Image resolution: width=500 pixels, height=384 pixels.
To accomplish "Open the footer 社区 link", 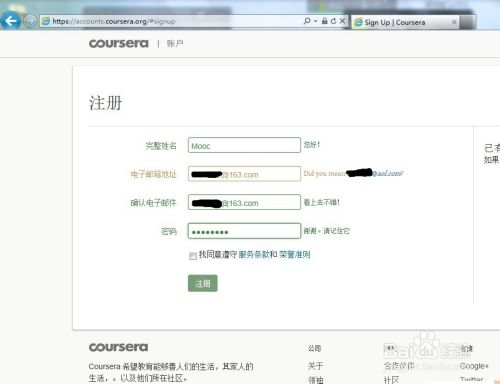I will (391, 380).
